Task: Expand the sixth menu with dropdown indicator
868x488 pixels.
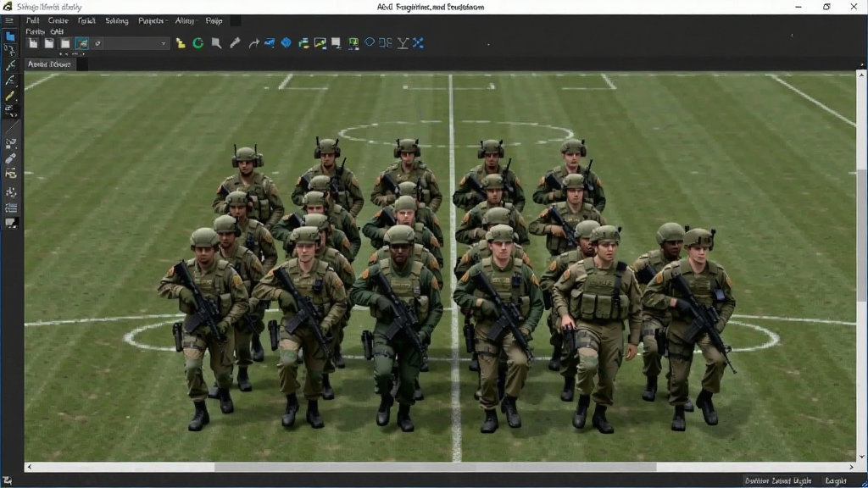Action: (x=186, y=21)
